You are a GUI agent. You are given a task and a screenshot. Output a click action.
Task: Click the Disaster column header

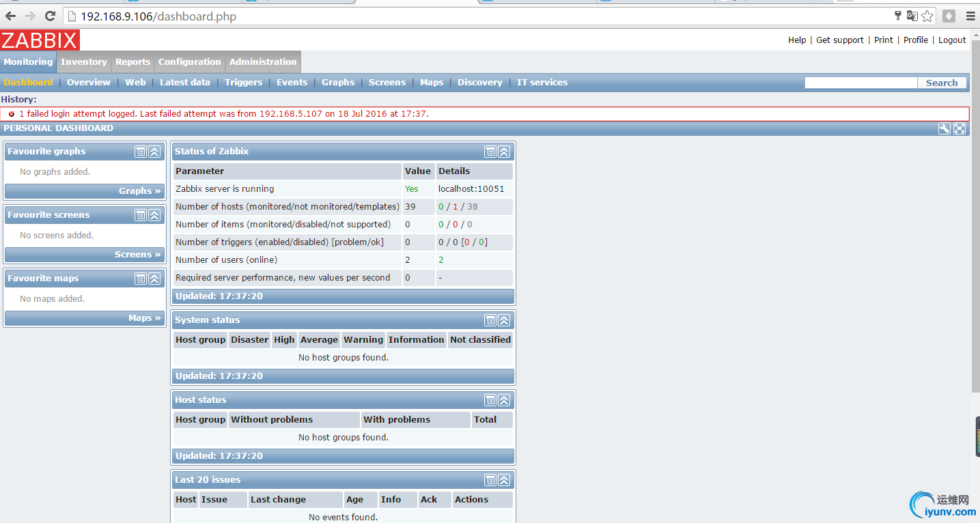tap(250, 340)
